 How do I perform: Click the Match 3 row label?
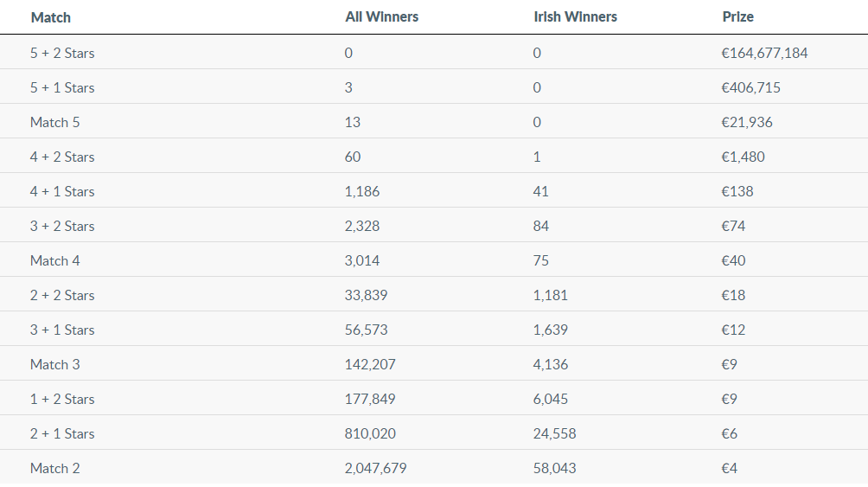(x=54, y=364)
